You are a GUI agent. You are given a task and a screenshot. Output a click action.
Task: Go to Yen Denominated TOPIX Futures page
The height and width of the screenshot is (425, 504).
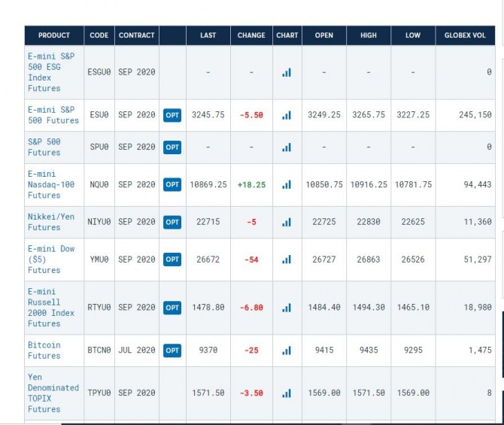point(53,393)
